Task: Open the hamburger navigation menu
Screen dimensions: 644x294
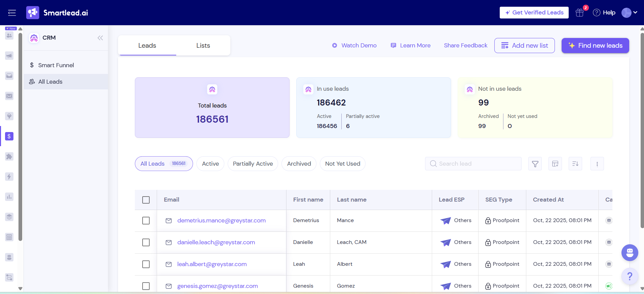Action: click(x=12, y=13)
